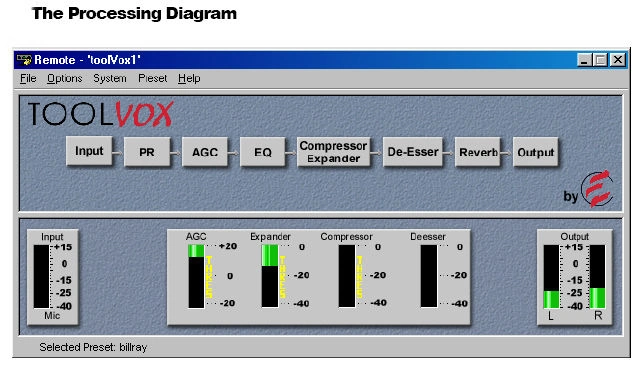Open the System menu
The width and height of the screenshot is (634, 366).
point(110,78)
